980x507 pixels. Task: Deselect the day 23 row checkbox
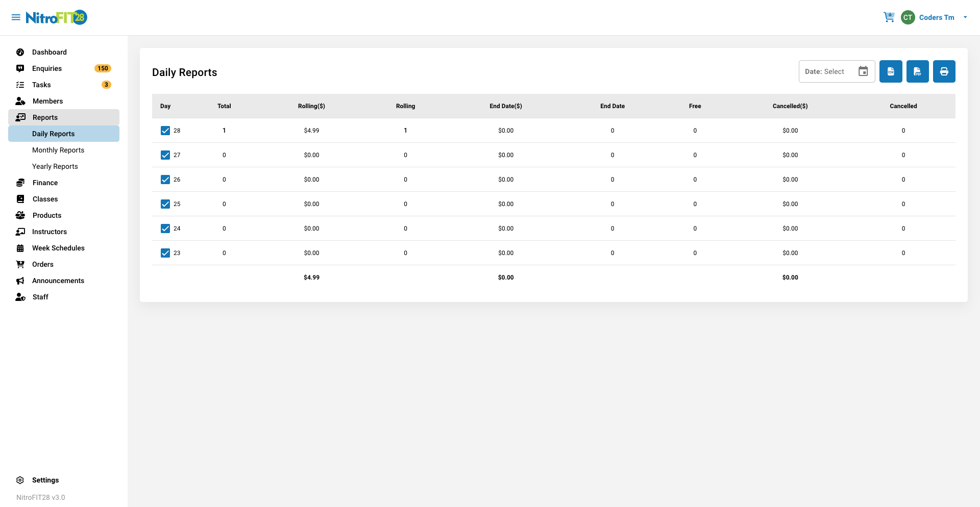165,253
